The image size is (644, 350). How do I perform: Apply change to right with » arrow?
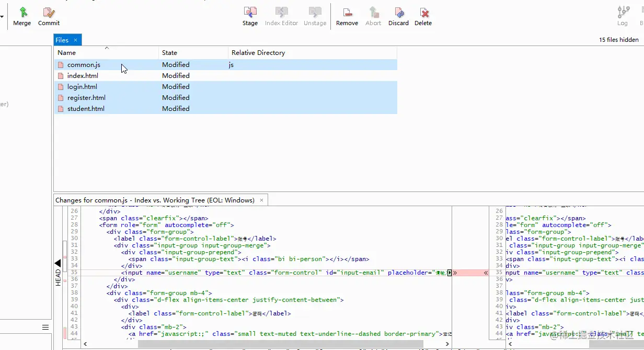[455, 273]
